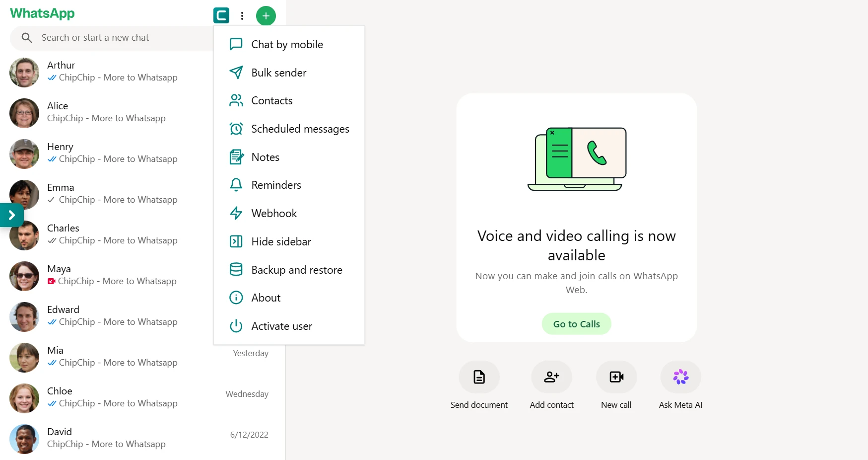The width and height of the screenshot is (868, 460).
Task: Select Chat by mobile menu entry
Action: (289, 44)
